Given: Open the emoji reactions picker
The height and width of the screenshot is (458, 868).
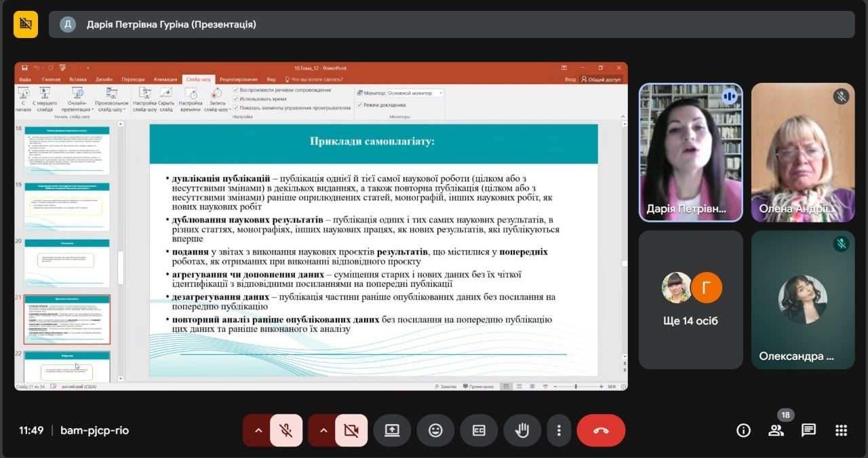Looking at the screenshot, I should [x=435, y=430].
